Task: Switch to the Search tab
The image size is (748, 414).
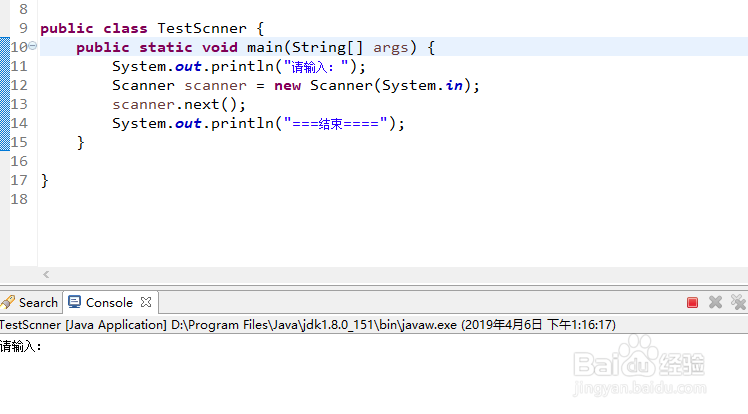Action: [31, 302]
